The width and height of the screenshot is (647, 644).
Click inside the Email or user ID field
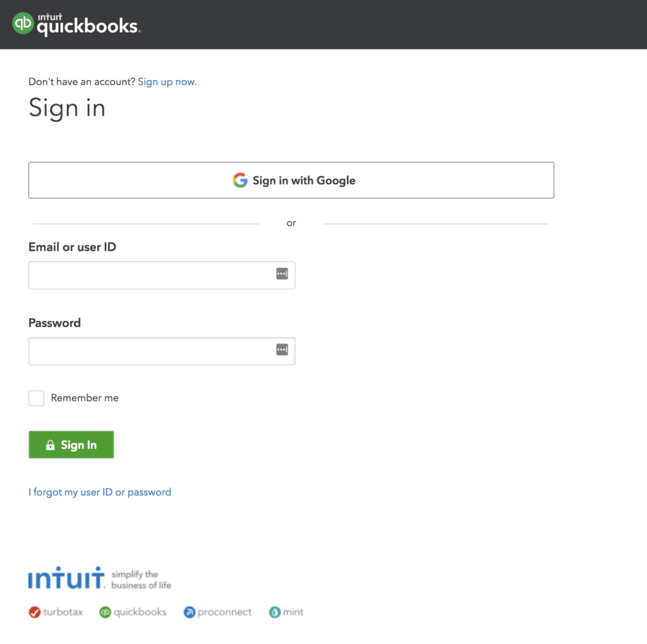[152, 275]
